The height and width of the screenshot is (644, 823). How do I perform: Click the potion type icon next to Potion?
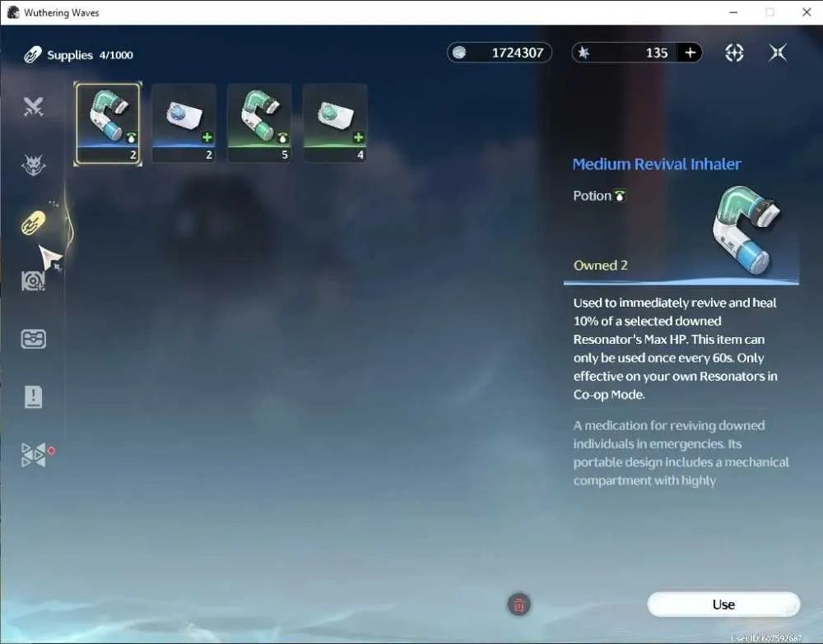[x=620, y=196]
